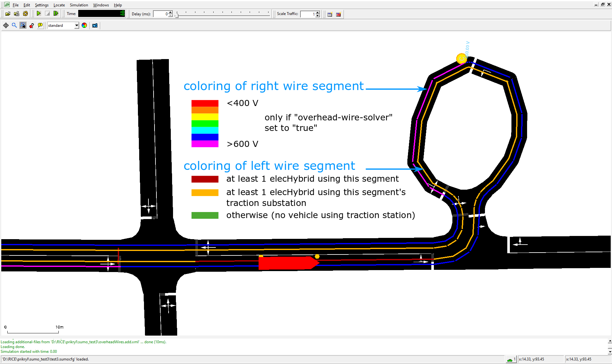Screen dimensions: 612x364
Task: Click the new view window icon
Action: tap(330, 14)
